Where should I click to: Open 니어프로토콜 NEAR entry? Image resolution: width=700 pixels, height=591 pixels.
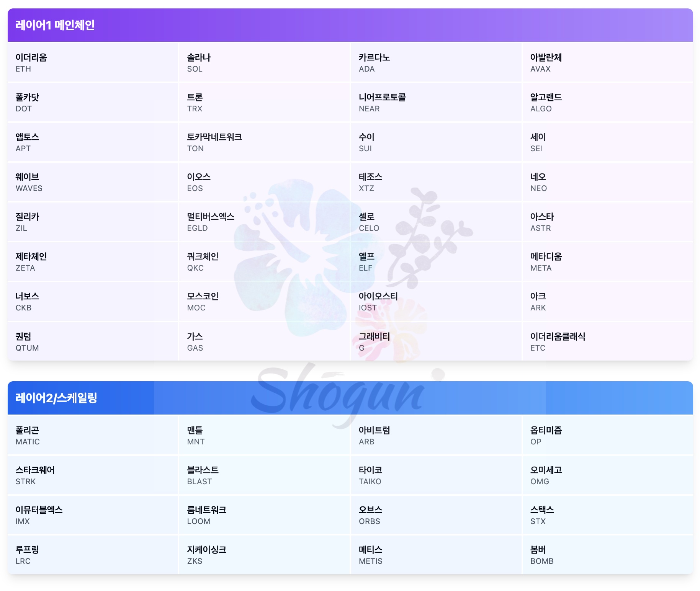(x=436, y=102)
